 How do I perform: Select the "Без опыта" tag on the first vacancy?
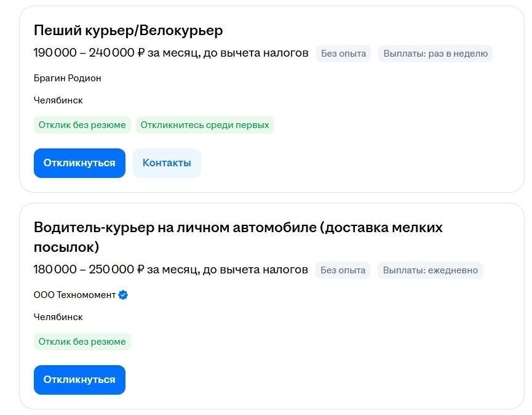click(342, 54)
